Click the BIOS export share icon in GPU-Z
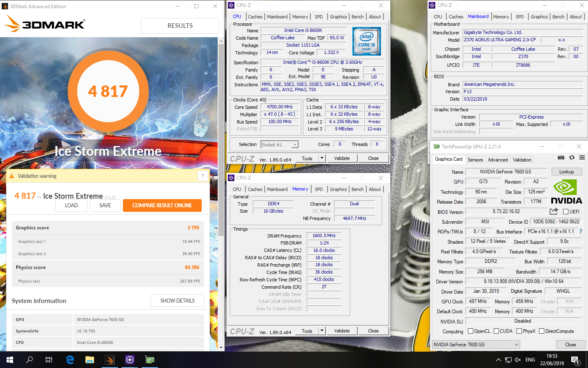 (554, 211)
